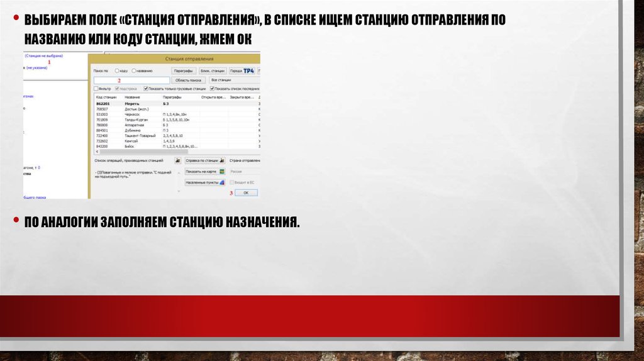Select station row 862201 Мереть
This screenshot has width=644, height=361.
pyautogui.click(x=177, y=104)
